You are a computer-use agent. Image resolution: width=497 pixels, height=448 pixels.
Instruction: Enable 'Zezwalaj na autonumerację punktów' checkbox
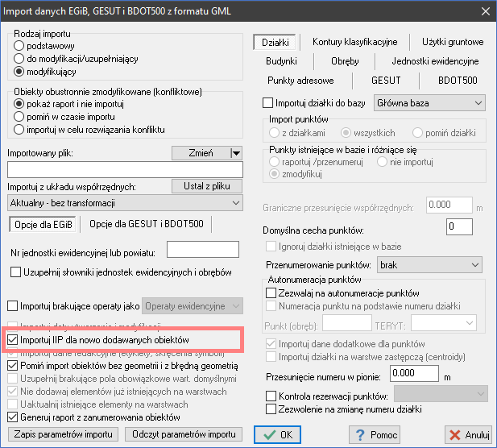[271, 293]
